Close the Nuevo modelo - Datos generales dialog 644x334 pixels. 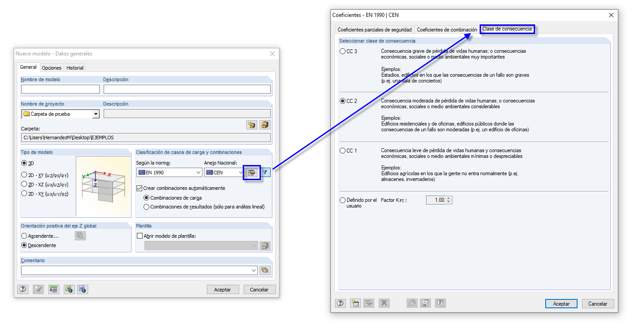[x=272, y=54]
